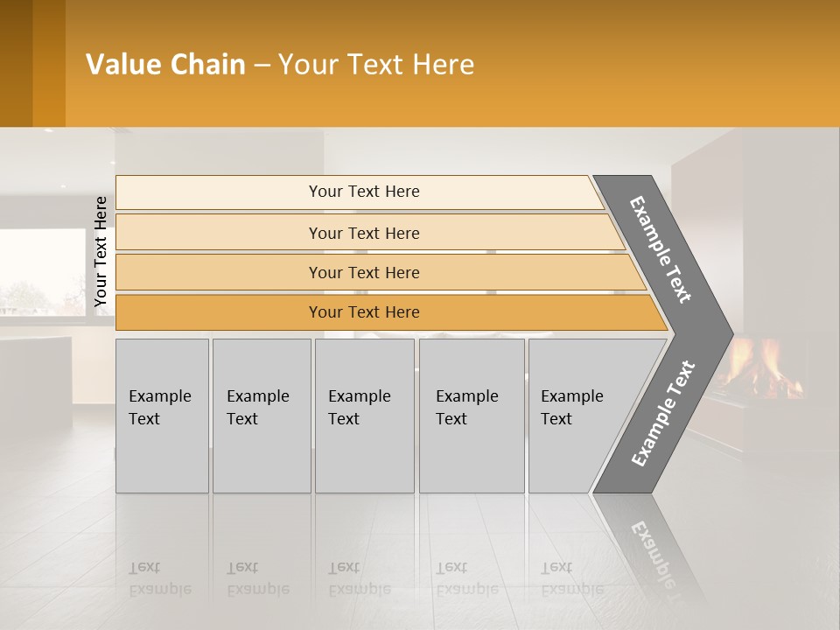Click the bold "Value Chain" title words

point(165,65)
